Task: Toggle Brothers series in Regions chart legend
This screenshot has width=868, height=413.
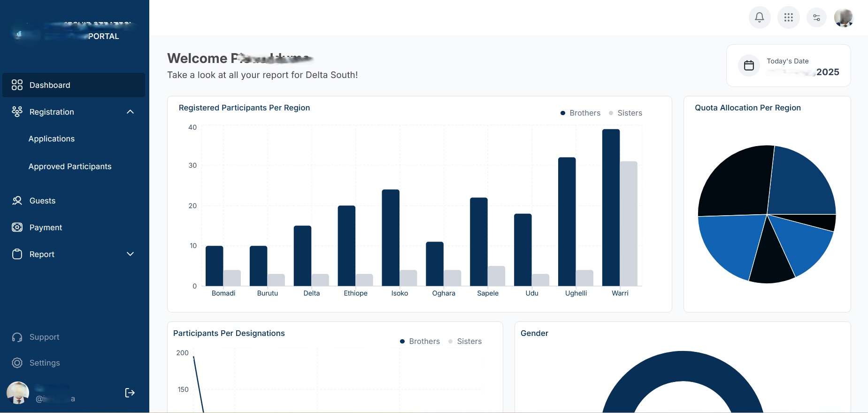Action: click(580, 113)
